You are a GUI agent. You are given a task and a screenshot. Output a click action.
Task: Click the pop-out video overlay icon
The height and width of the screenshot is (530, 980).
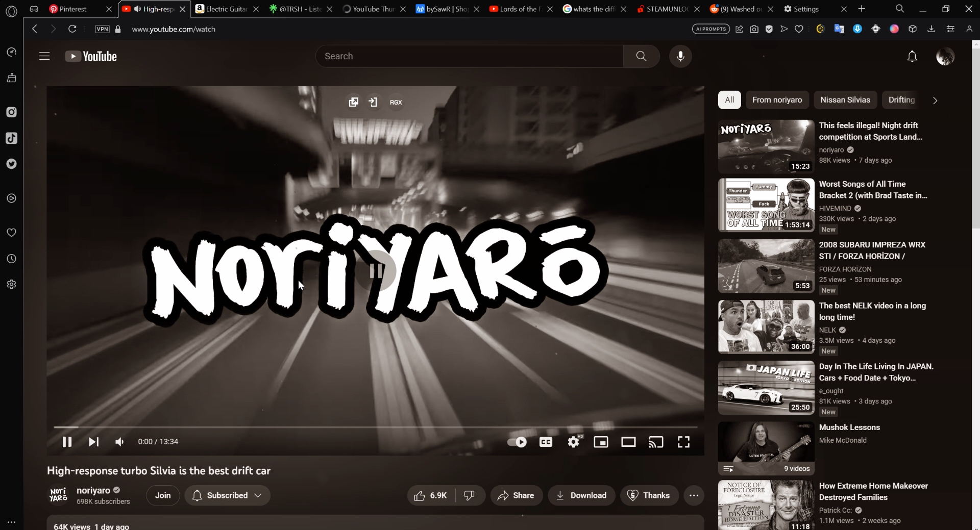click(x=353, y=102)
